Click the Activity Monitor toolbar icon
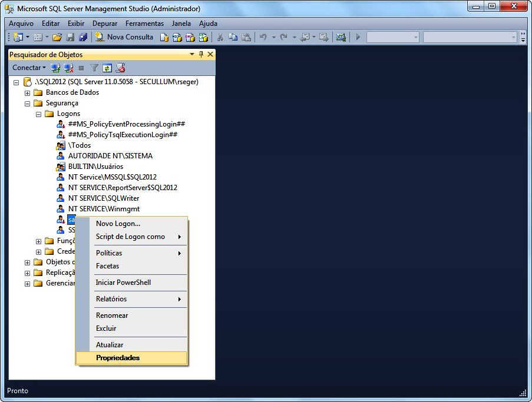Image resolution: width=532 pixels, height=402 pixels. [341, 37]
